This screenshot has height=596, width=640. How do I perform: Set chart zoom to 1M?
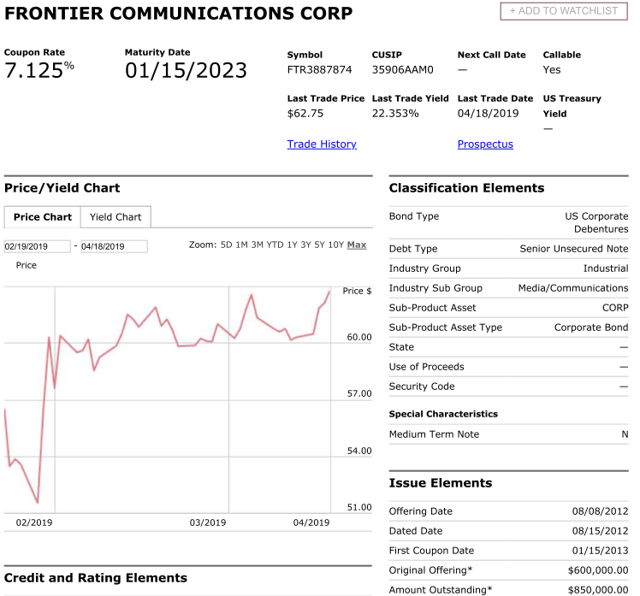click(242, 245)
